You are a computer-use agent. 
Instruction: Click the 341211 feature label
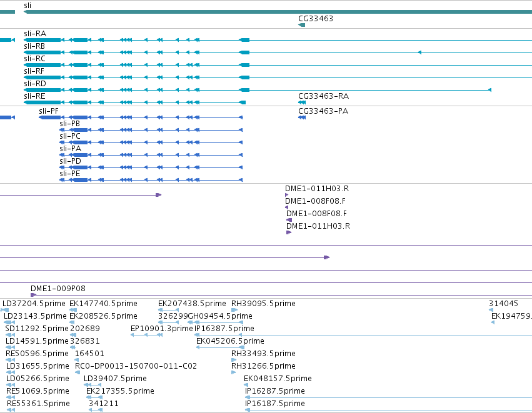point(104,404)
